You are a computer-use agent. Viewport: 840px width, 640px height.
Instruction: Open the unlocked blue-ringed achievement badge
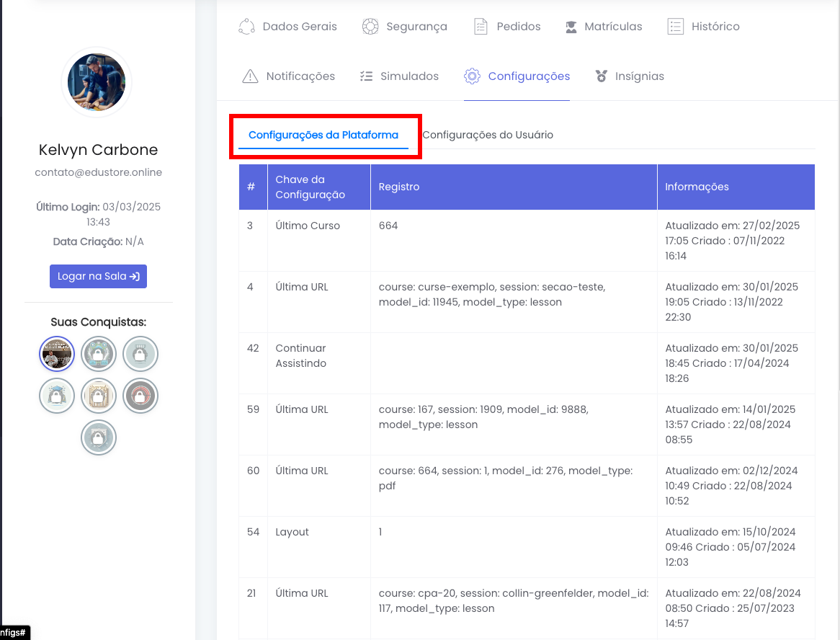(x=57, y=354)
